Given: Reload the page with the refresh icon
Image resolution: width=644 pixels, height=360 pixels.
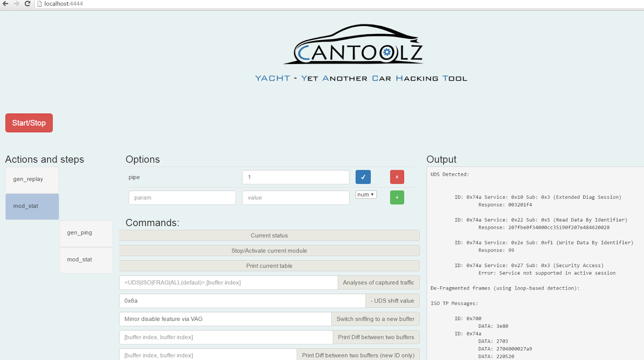Looking at the screenshot, I should (27, 4).
